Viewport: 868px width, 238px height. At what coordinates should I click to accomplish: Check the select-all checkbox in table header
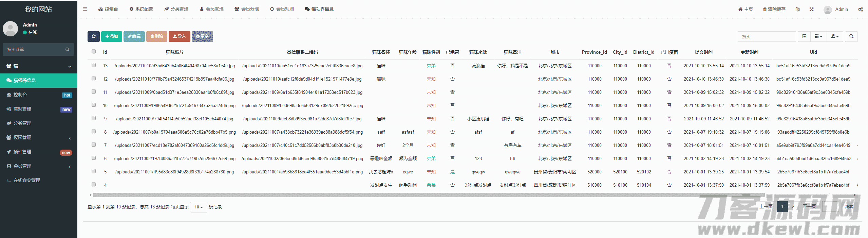(x=94, y=52)
